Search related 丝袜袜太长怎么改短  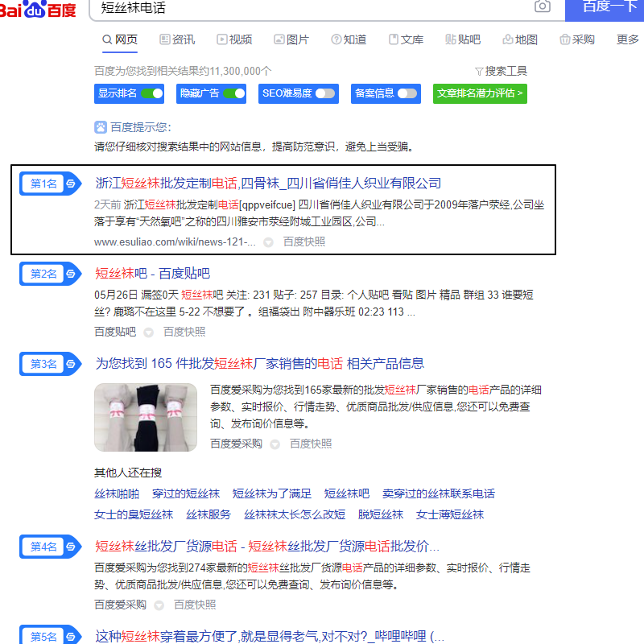295,514
